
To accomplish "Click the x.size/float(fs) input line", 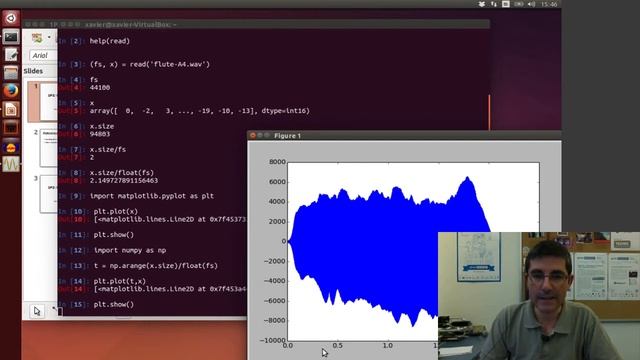I will pyautogui.click(x=122, y=173).
